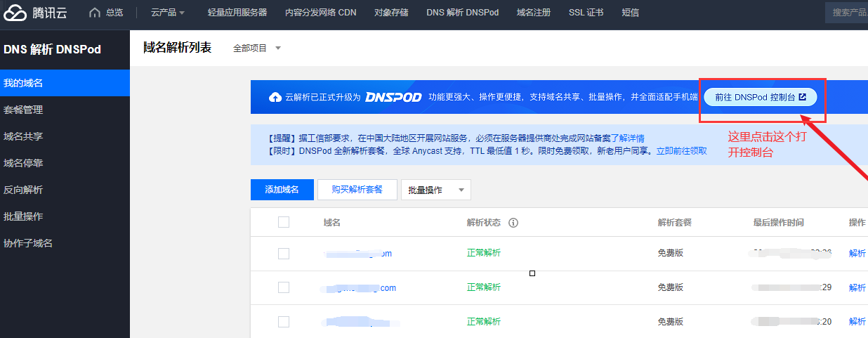Click the 最后操作时间 column header
The height and width of the screenshot is (338, 868).
(779, 223)
